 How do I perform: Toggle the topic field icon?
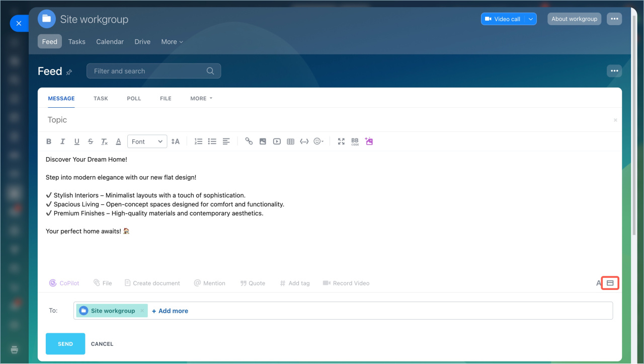pos(610,283)
